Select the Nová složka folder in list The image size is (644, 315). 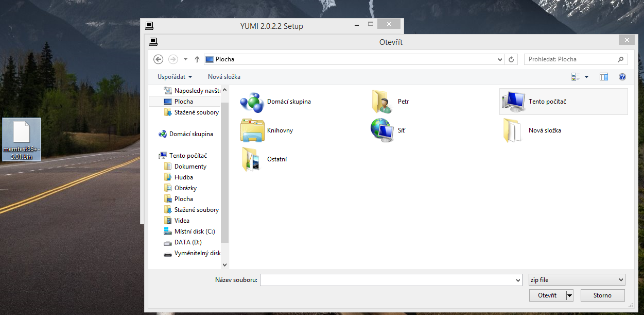(x=532, y=130)
